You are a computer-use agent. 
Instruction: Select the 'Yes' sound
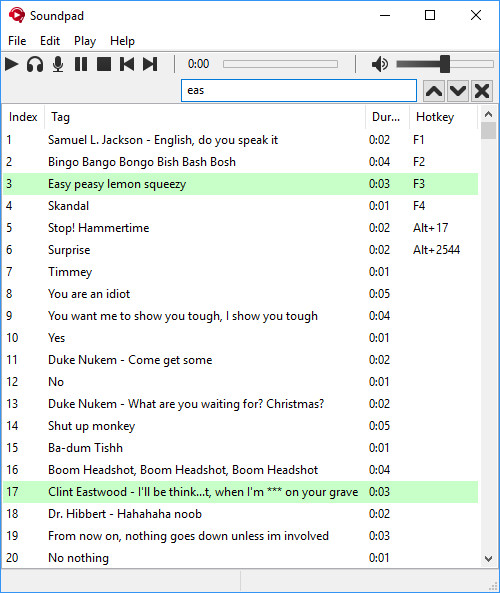(x=241, y=338)
